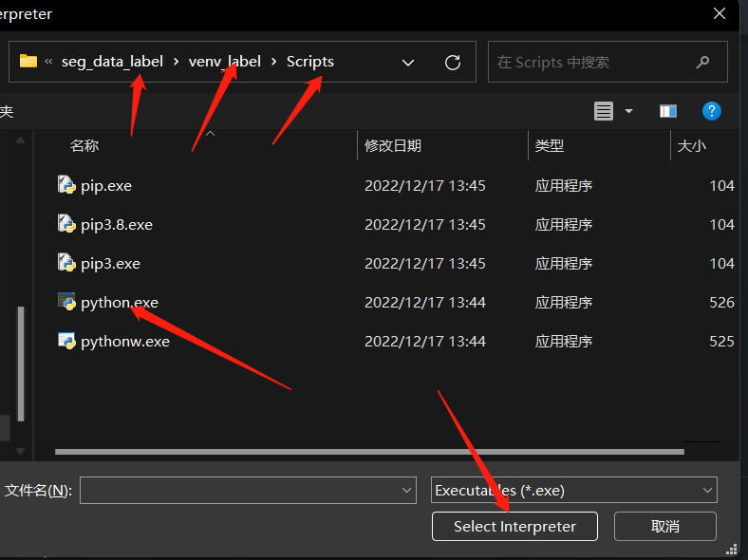The height and width of the screenshot is (560, 748).
Task: Click the search magnifier icon
Action: click(702, 62)
